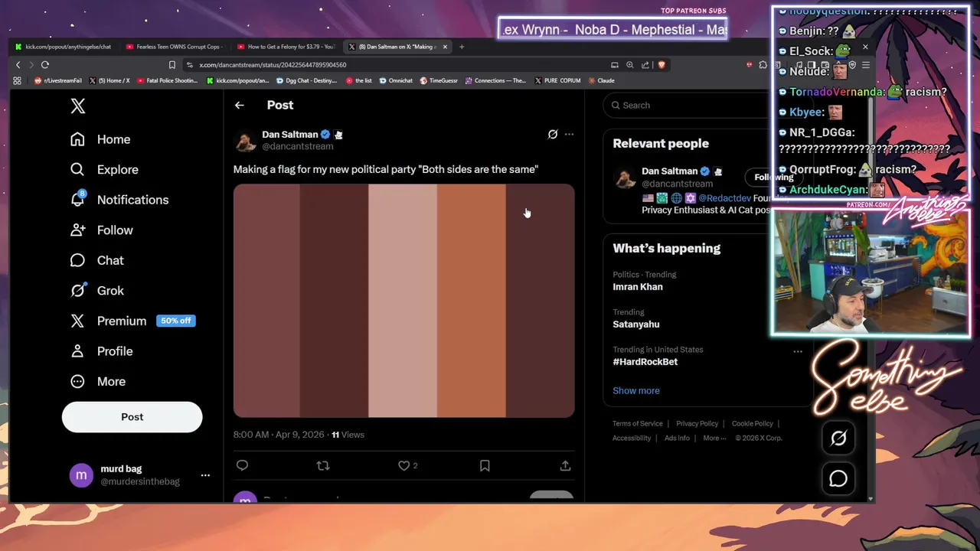Open Profile in the sidebar

tap(101, 351)
